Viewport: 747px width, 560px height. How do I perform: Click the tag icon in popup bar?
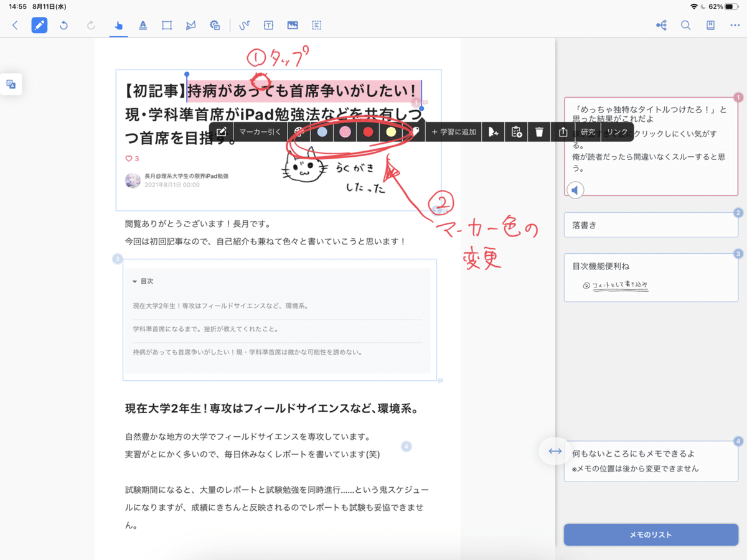click(x=415, y=132)
